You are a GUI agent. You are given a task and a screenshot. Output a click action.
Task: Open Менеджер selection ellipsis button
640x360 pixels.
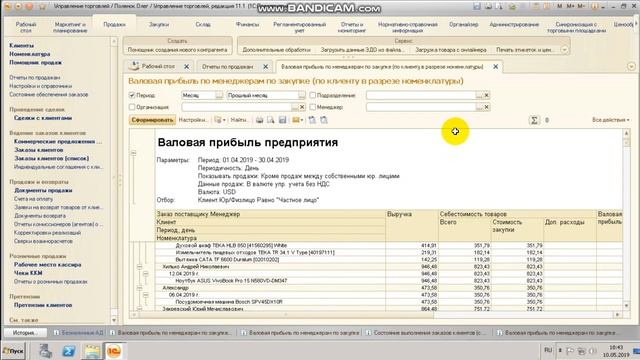(479, 107)
